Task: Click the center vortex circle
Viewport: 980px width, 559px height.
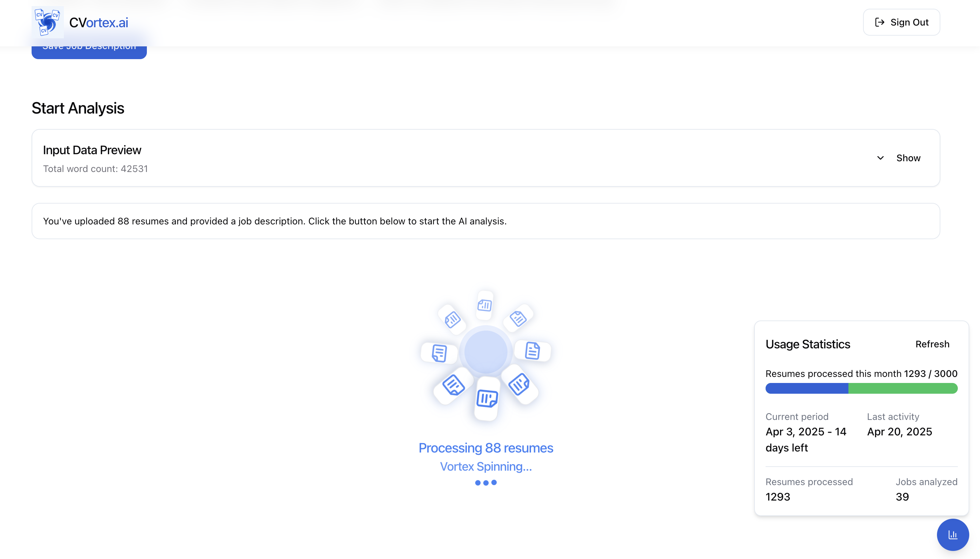Action: coord(486,352)
